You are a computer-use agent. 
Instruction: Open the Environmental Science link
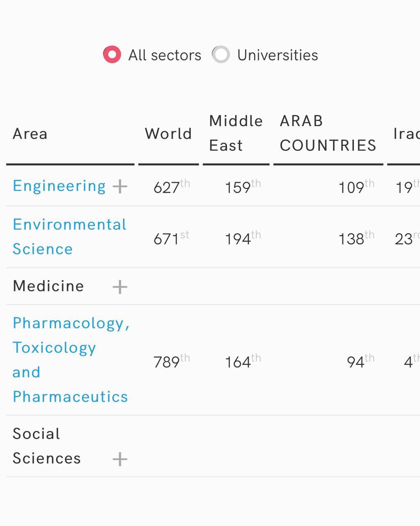69,237
